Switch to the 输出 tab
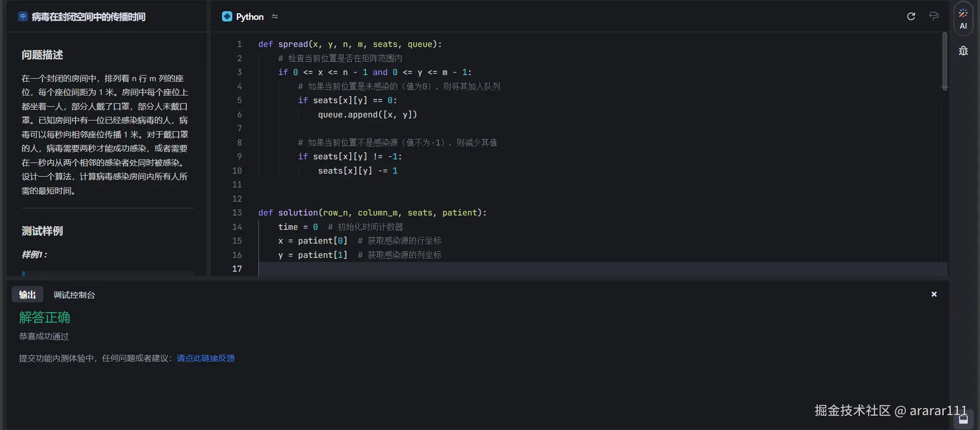Screen dimensions: 980x430 tap(28, 295)
